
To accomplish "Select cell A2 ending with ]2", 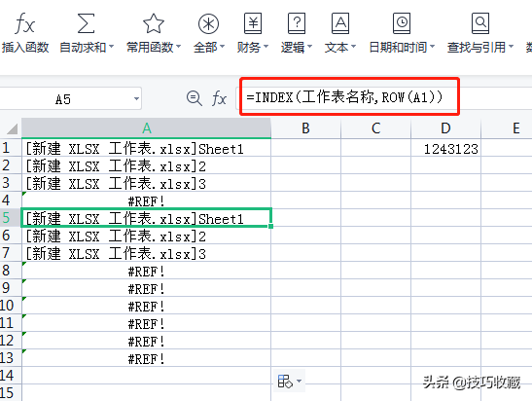I will 146,165.
